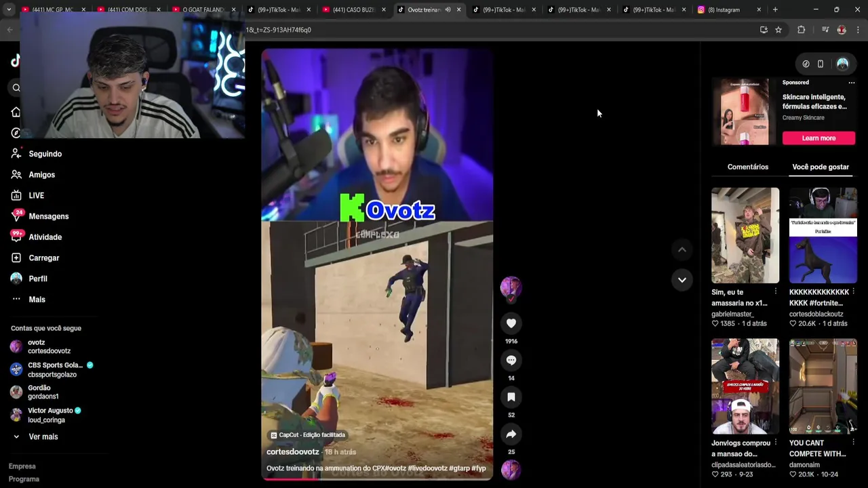868x488 pixels.
Task: Open the browser extensions puzzle icon
Action: 802,30
